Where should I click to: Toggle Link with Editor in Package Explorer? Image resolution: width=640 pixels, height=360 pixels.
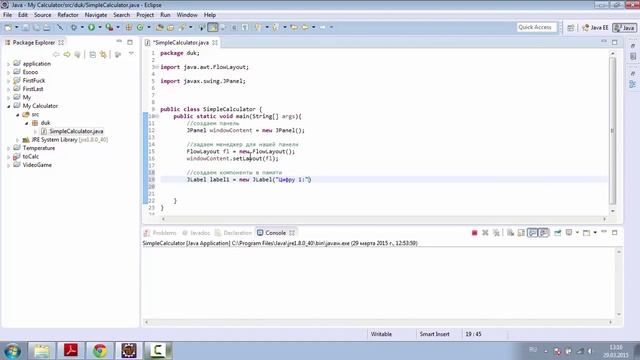103,54
